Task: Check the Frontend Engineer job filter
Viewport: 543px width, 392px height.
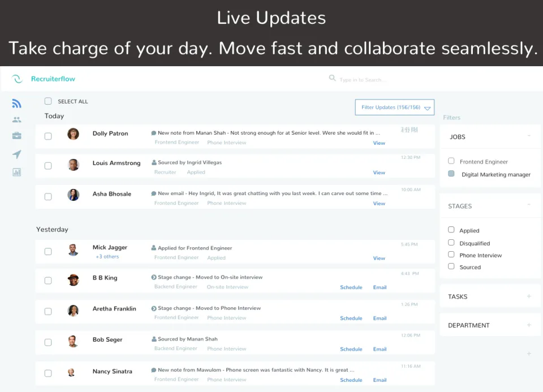Action: pyautogui.click(x=451, y=161)
